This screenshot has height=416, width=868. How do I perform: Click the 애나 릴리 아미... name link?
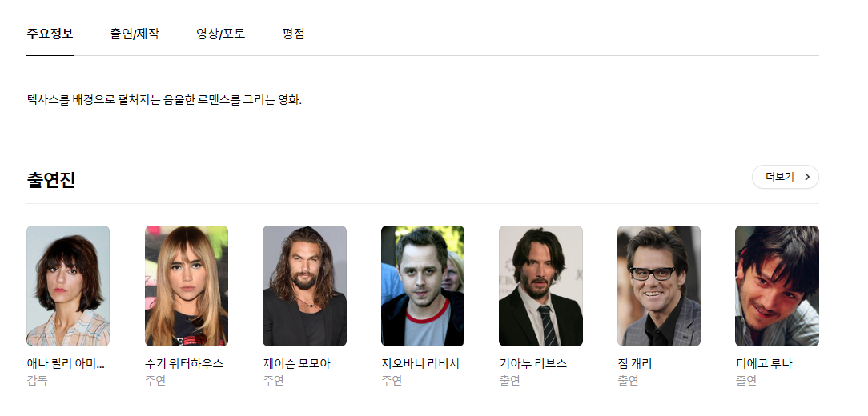(66, 364)
